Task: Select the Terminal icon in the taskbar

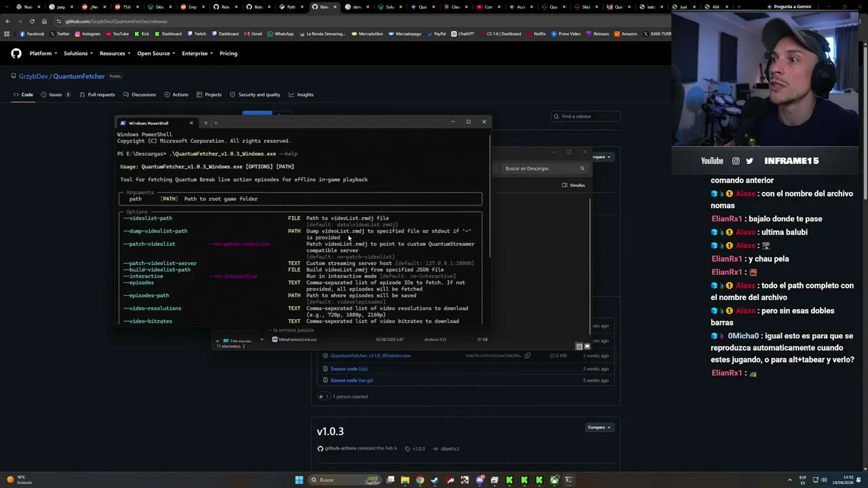Action: coord(569,480)
